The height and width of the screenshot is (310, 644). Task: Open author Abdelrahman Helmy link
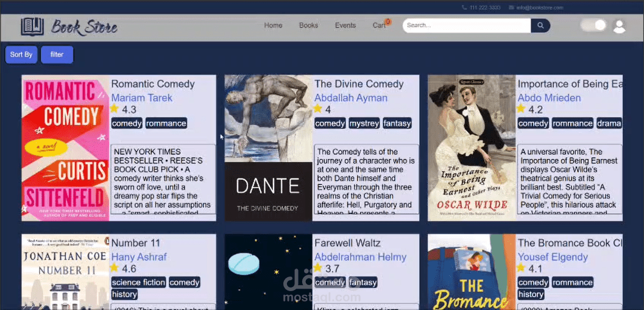click(360, 258)
